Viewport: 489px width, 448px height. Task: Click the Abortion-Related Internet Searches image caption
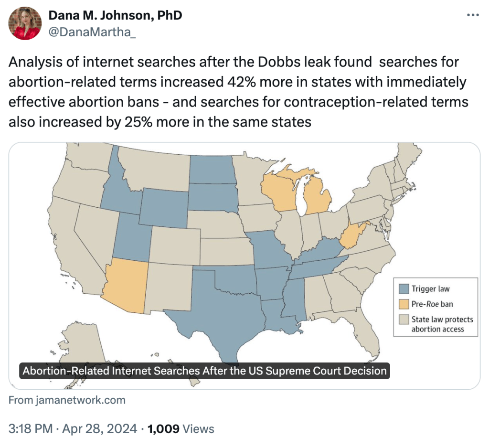coord(204,371)
